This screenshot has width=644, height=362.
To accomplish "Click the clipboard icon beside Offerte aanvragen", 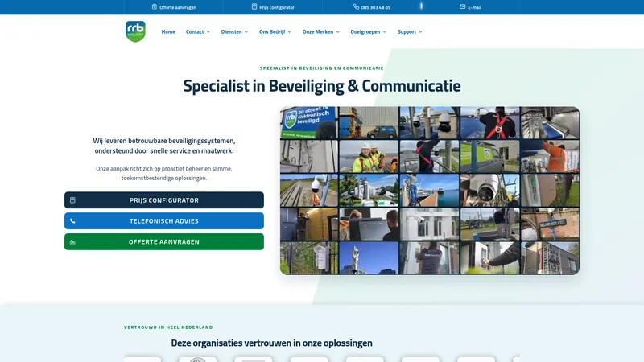I will point(155,7).
